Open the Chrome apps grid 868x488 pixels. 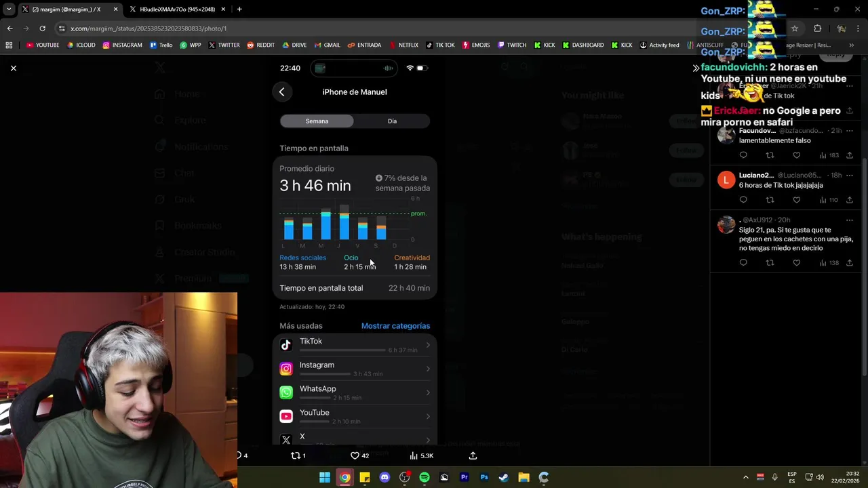tap(9, 45)
